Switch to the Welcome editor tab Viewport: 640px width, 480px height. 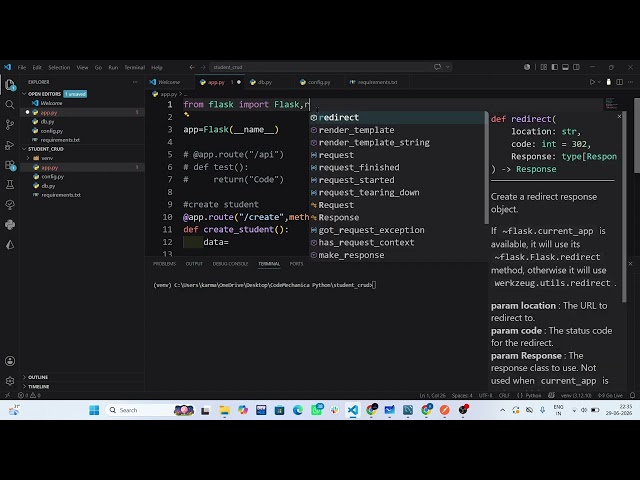pos(169,82)
